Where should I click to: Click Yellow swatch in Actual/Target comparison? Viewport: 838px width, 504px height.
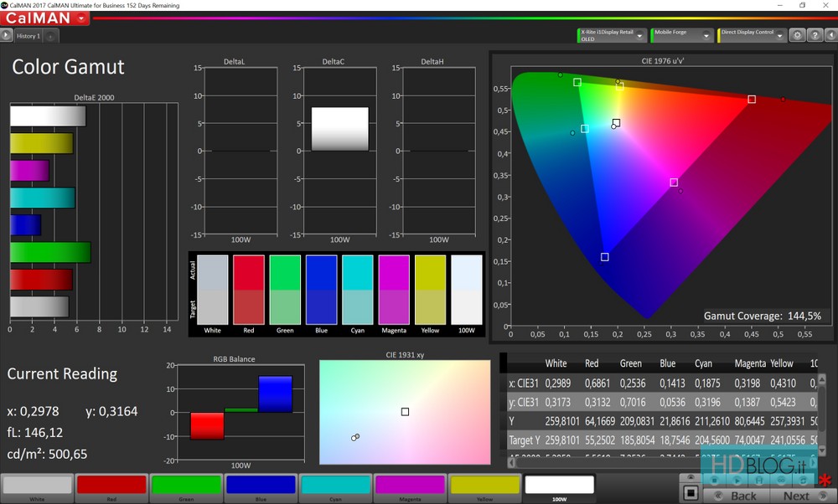(x=430, y=290)
